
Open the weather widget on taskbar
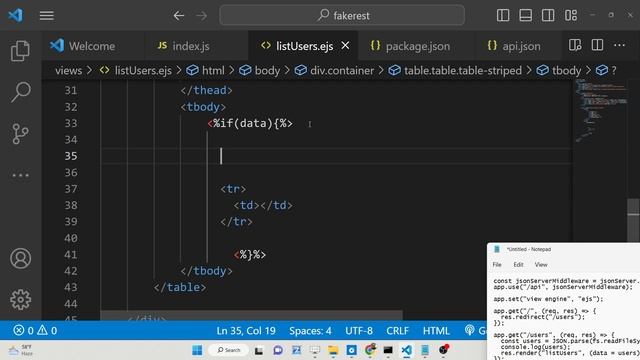[x=20, y=350]
